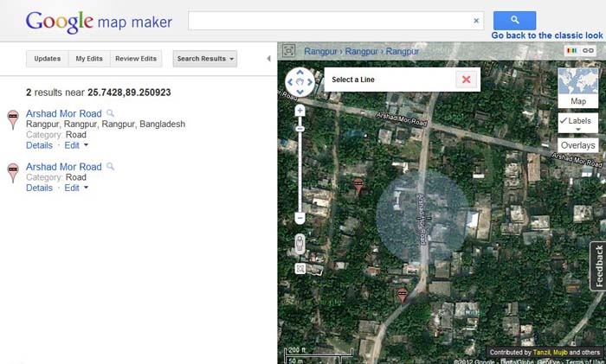The height and width of the screenshot is (364, 606).
Task: Click Go back to the classic look
Action: pos(547,35)
